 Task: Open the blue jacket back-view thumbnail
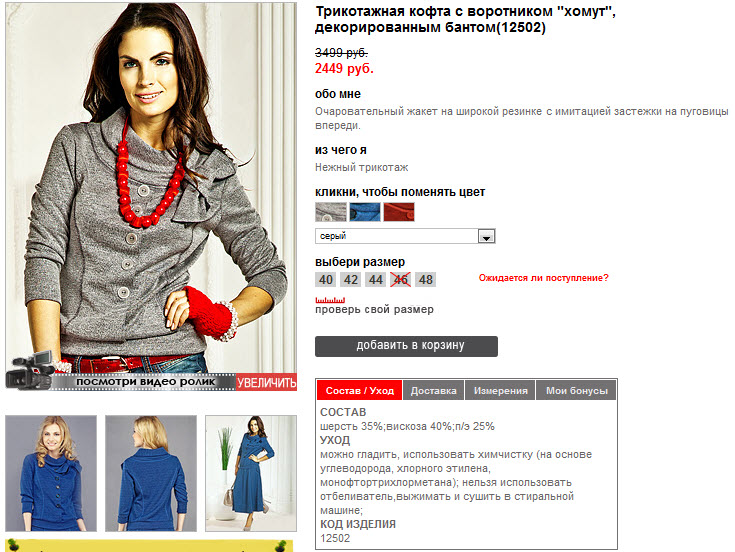pyautogui.click(x=151, y=473)
